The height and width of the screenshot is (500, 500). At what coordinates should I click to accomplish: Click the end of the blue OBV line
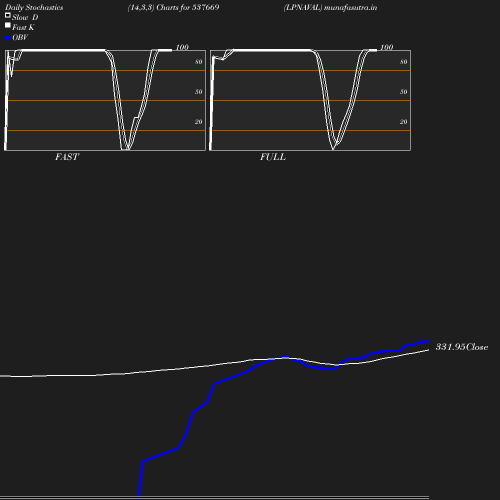click(428, 341)
